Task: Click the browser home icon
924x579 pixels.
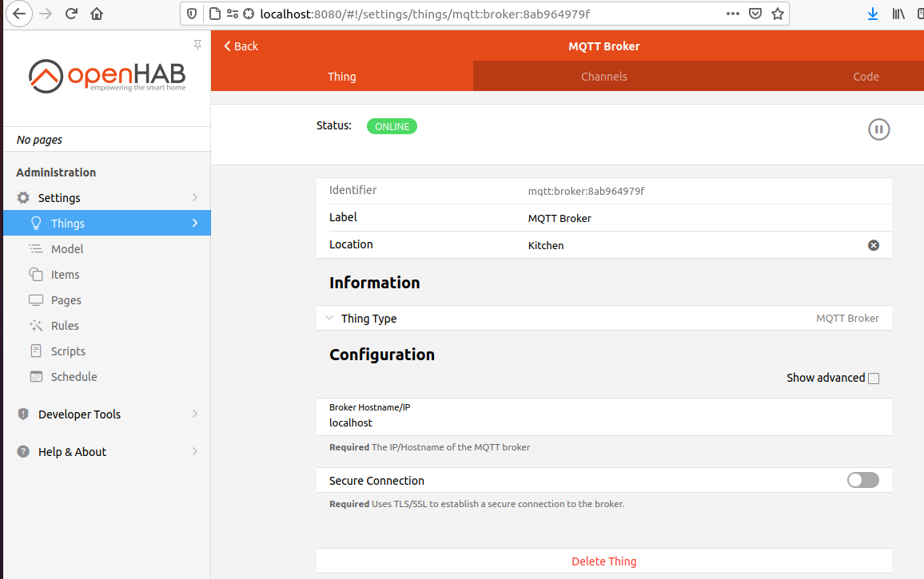Action: click(97, 14)
